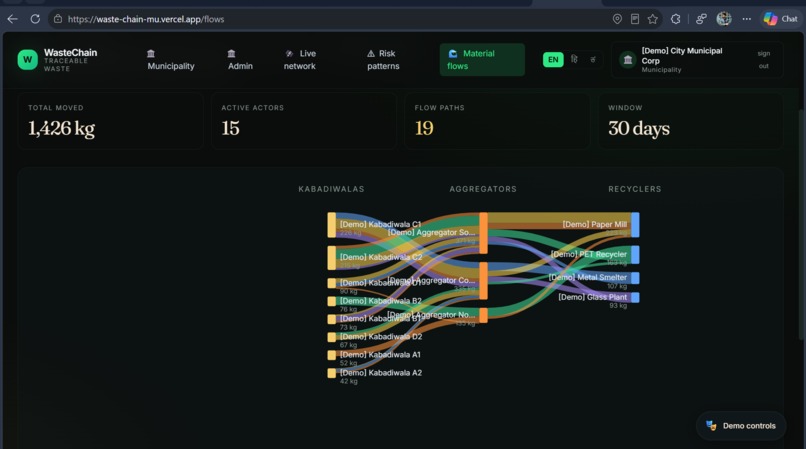
Task: Open the Risk patterns page
Action: pyautogui.click(x=383, y=60)
